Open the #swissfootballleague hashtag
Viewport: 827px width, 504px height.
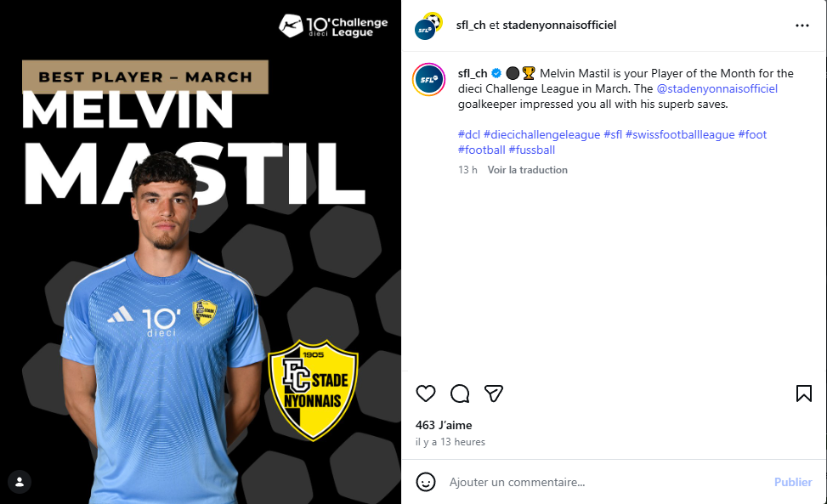(x=680, y=134)
